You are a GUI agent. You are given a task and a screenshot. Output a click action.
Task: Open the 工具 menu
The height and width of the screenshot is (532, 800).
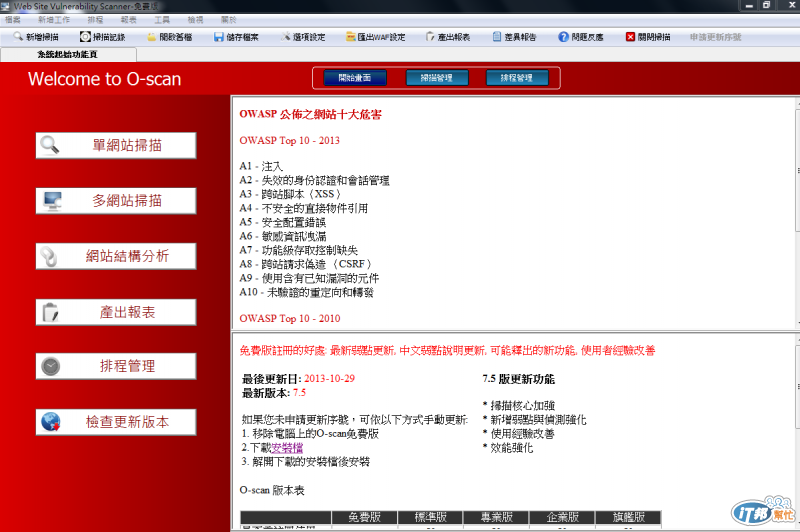point(162,19)
